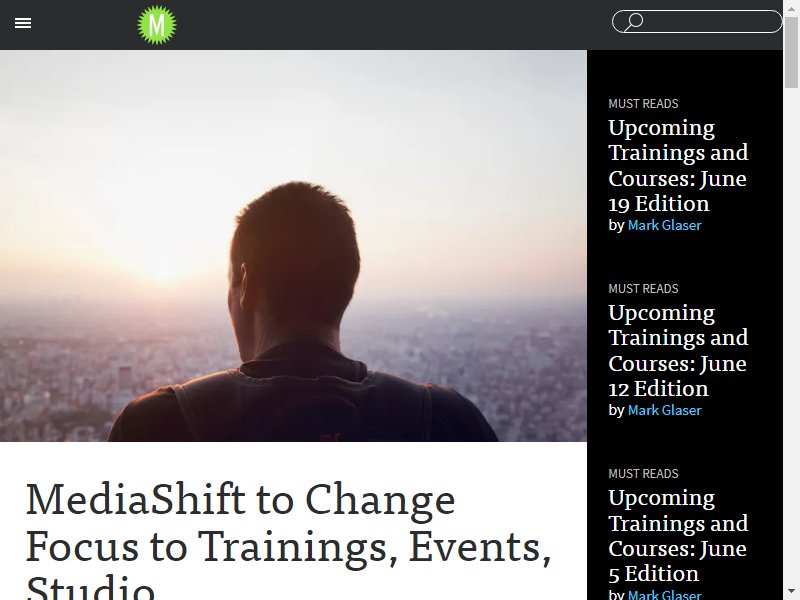Image resolution: width=800 pixels, height=600 pixels.
Task: Click Mark Glaser under June 5 Edition
Action: click(664, 594)
